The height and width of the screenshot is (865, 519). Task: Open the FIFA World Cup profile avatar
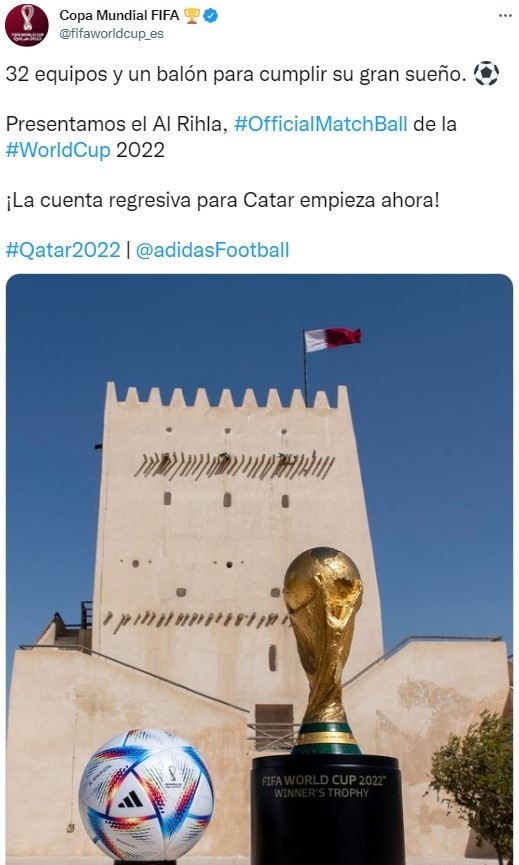(26, 25)
